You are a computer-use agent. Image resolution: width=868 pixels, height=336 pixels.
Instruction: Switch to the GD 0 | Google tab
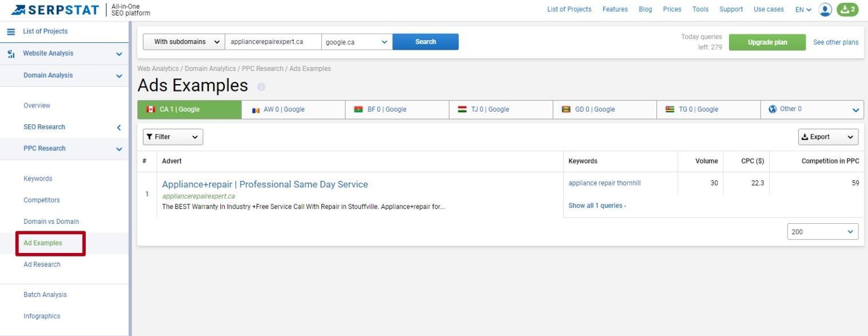(604, 109)
